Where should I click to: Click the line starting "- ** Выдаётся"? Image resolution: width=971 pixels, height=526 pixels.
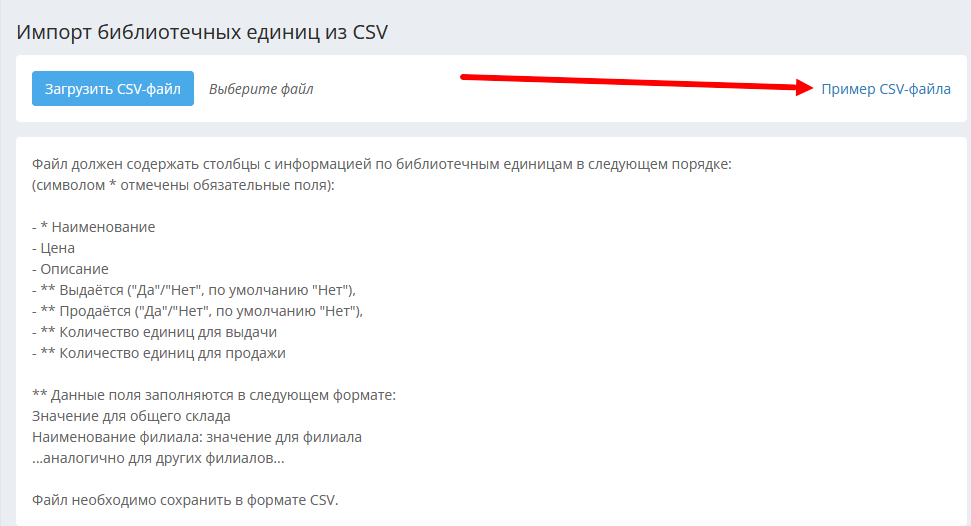(194, 290)
